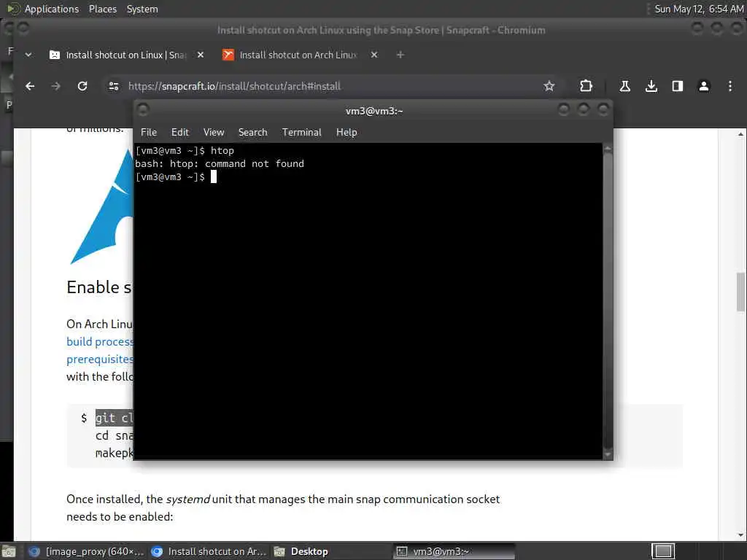Click the highlighted 'git cl' code text
The width and height of the screenshot is (747, 560).
click(x=115, y=418)
